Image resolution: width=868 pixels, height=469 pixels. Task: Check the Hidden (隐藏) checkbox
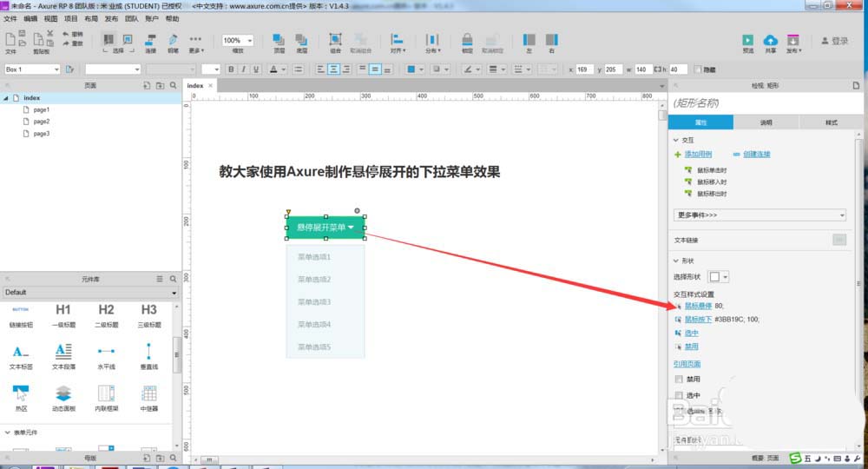[x=698, y=69]
